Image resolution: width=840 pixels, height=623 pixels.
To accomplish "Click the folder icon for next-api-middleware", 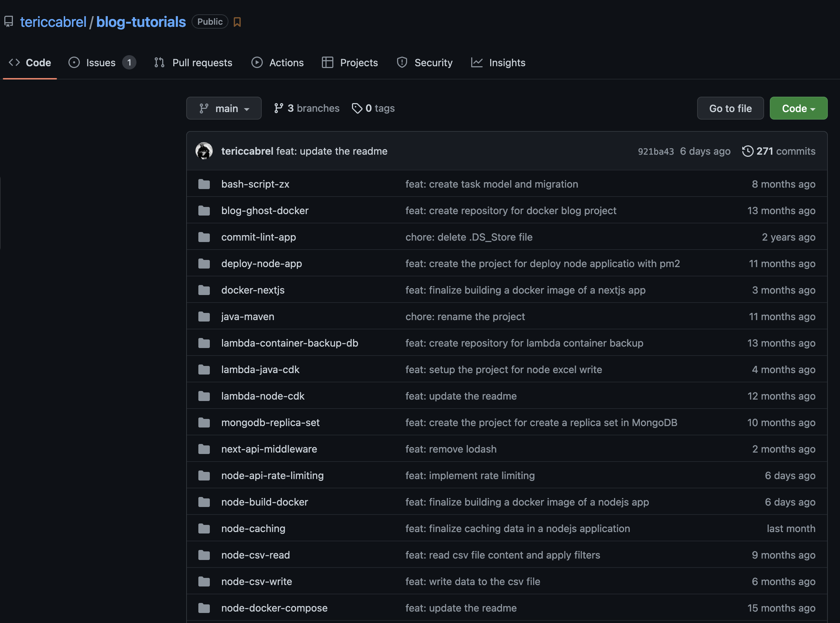I will click(204, 449).
